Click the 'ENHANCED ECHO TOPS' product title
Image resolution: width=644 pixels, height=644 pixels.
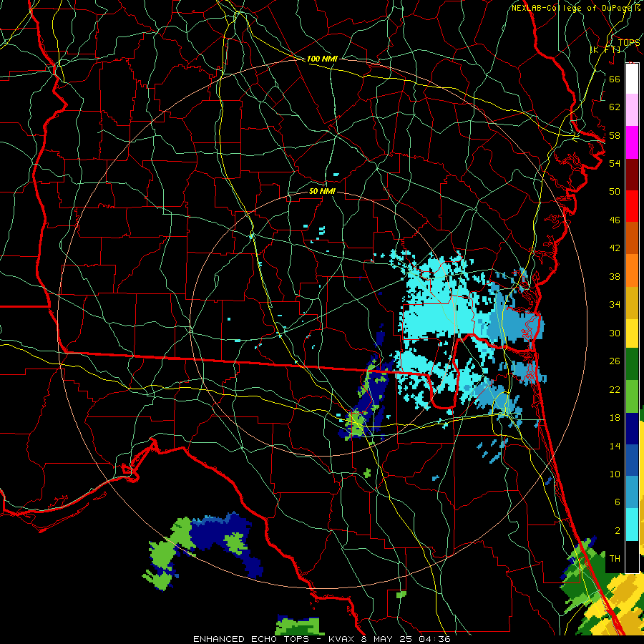[251, 639]
